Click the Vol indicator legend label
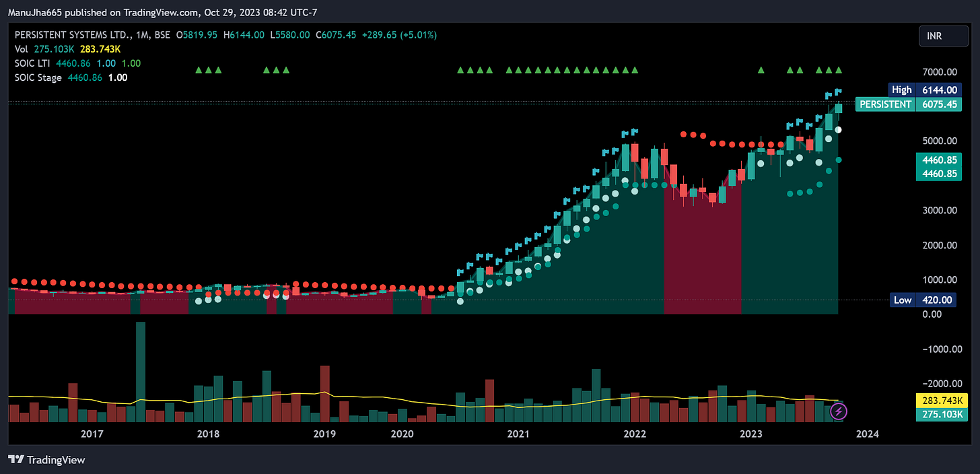The height and width of the screenshot is (474, 980). (22, 49)
